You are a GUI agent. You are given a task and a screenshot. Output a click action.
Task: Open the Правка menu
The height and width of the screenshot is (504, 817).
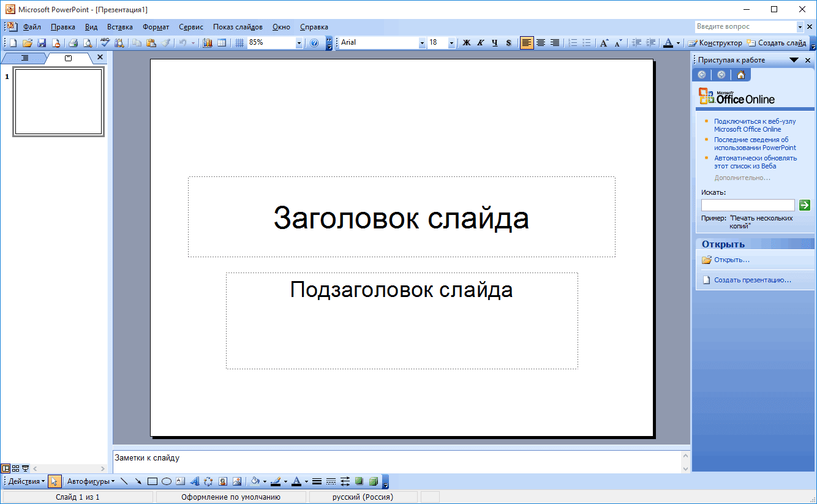point(63,27)
